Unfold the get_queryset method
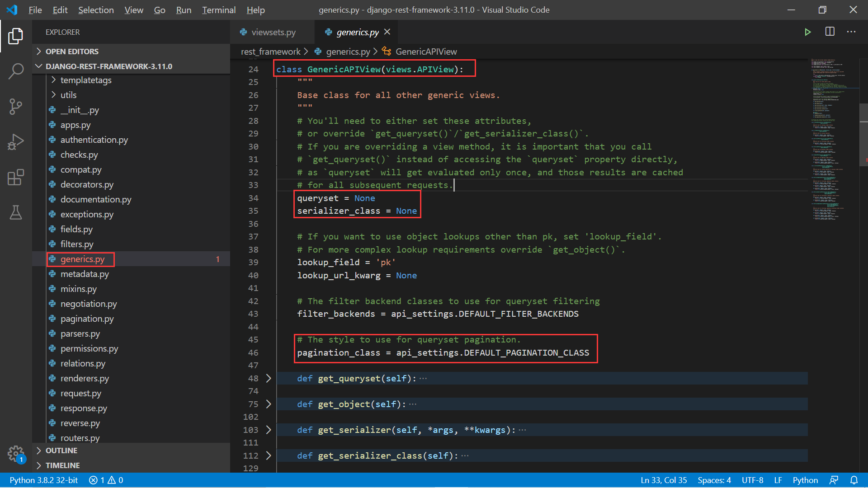This screenshot has height=488, width=868. tap(269, 378)
